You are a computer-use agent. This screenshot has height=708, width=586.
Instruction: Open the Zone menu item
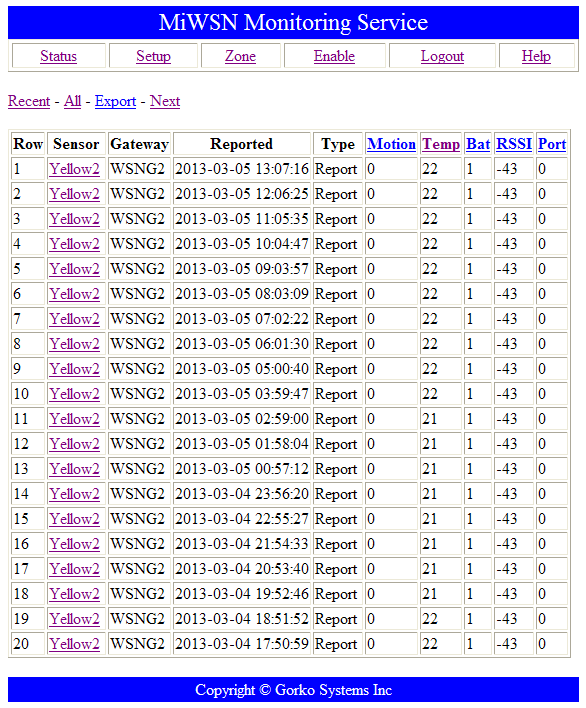pos(241,56)
